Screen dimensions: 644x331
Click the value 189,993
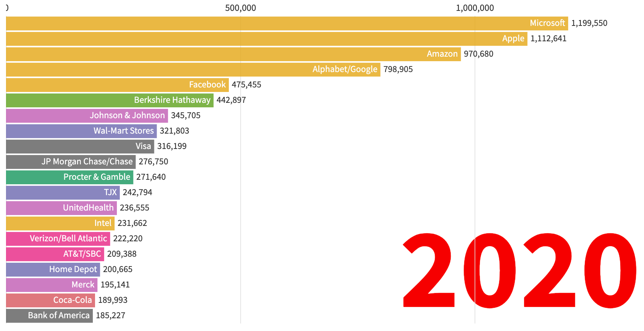[x=113, y=300]
